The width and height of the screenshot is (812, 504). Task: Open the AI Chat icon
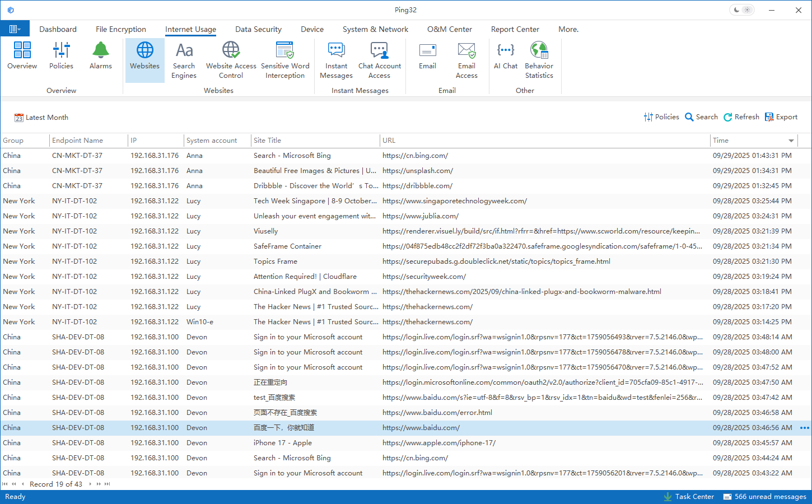point(505,56)
